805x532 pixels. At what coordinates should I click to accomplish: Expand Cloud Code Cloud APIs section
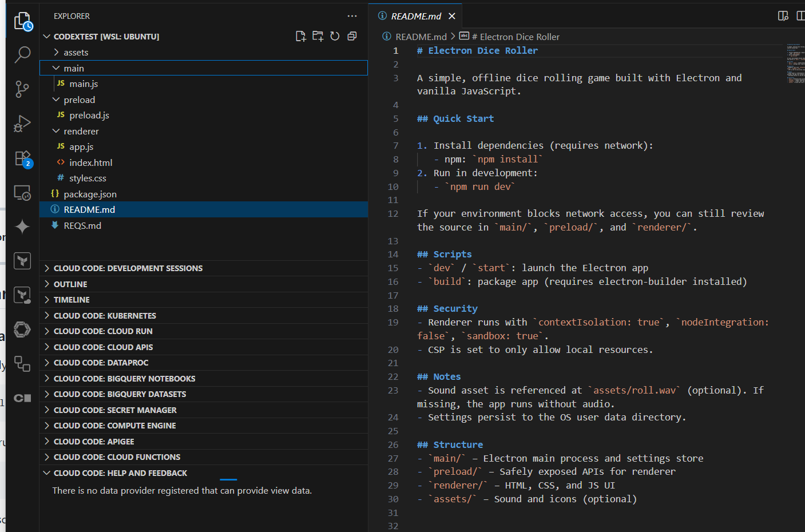tap(204, 347)
